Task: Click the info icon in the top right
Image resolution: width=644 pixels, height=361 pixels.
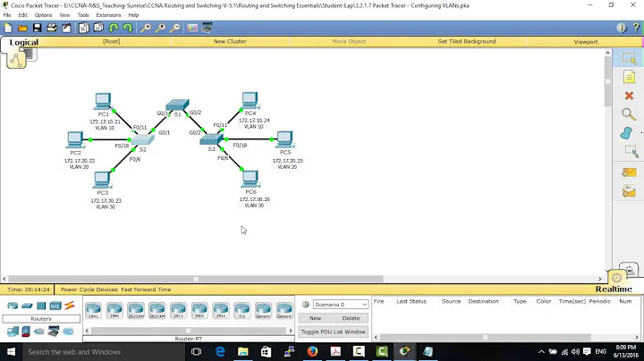Action: point(621,28)
